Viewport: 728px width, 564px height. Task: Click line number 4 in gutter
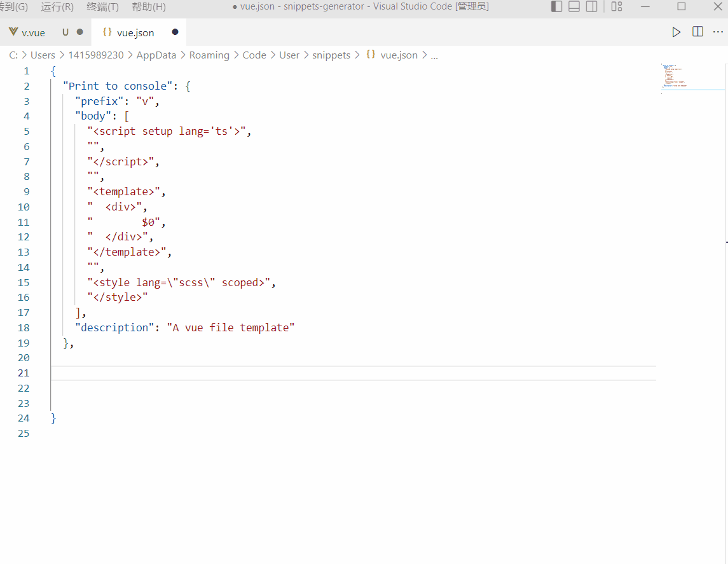pyautogui.click(x=27, y=116)
